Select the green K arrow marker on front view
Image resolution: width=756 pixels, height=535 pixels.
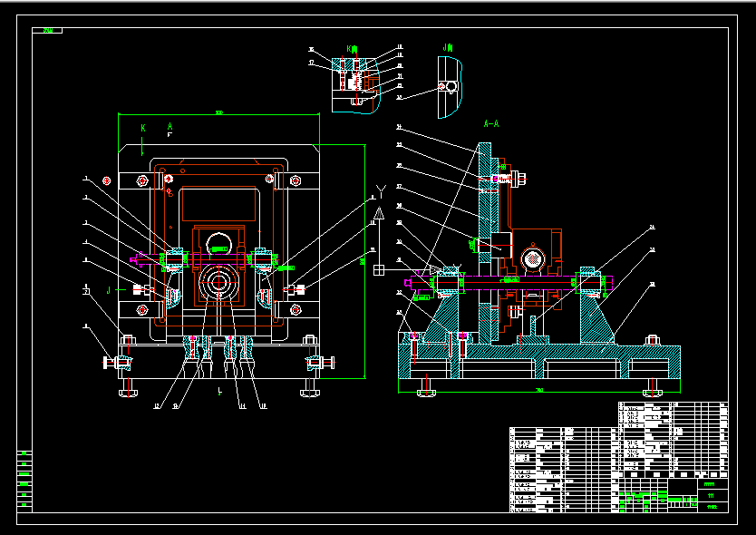coord(142,140)
